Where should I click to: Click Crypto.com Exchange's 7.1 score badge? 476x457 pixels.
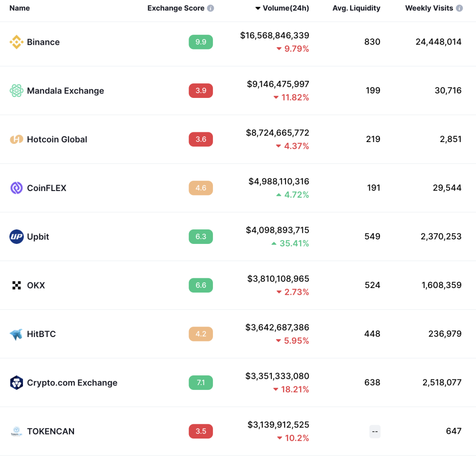(201, 382)
